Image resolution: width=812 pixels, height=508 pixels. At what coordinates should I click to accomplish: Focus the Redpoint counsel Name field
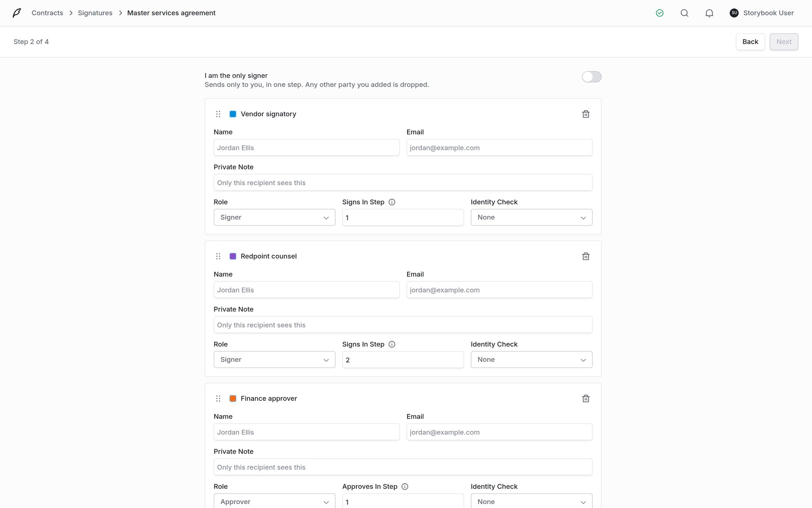pyautogui.click(x=306, y=290)
